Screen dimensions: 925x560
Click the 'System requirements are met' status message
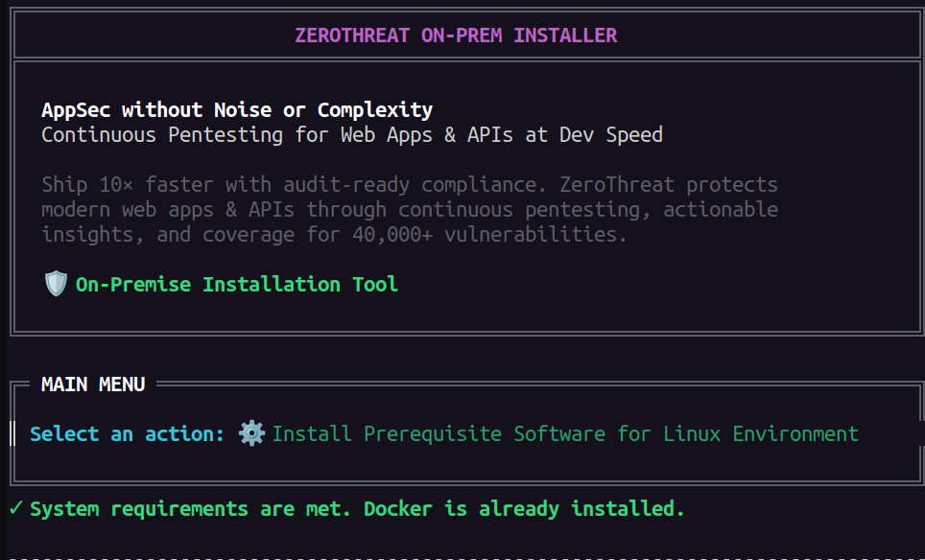(357, 509)
